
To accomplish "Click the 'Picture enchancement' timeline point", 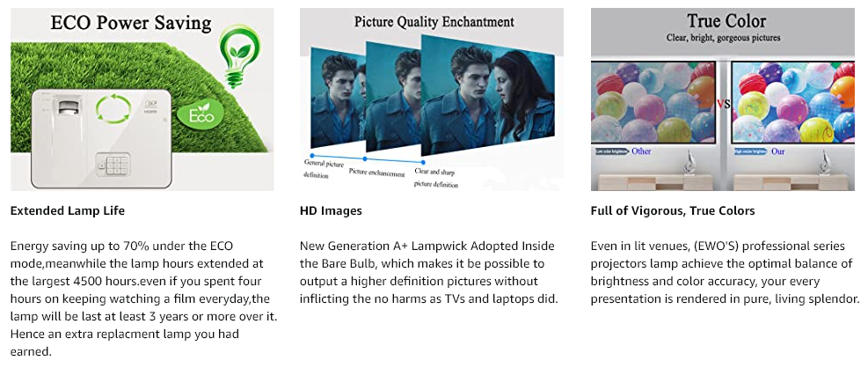I will (x=367, y=159).
